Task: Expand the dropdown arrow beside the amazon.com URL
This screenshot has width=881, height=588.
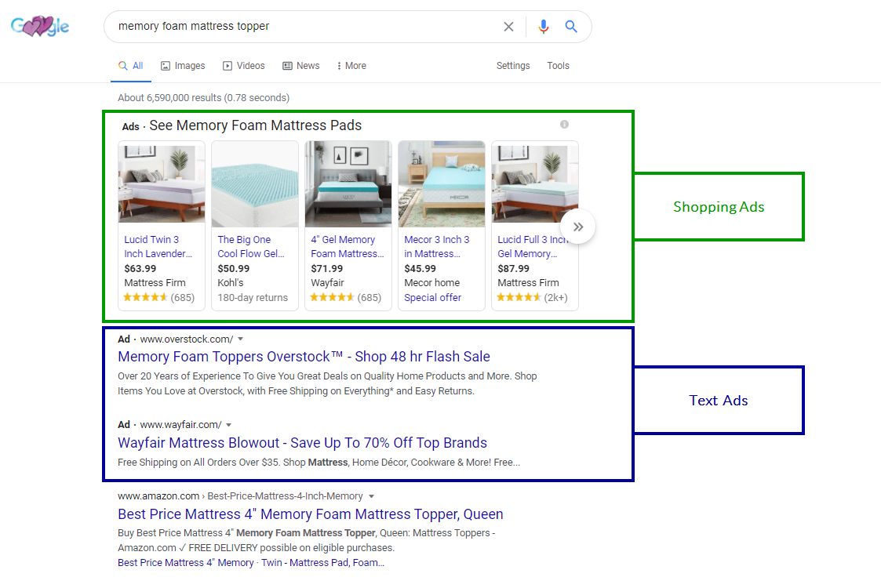Action: (x=371, y=496)
